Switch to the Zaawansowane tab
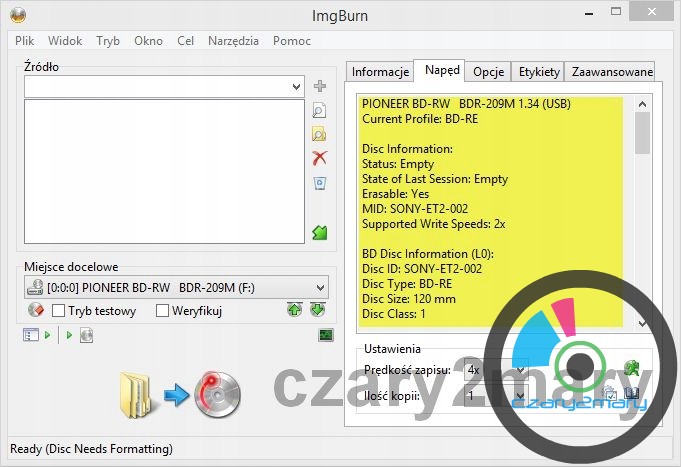Viewport: 681px width, 467px height. (612, 72)
